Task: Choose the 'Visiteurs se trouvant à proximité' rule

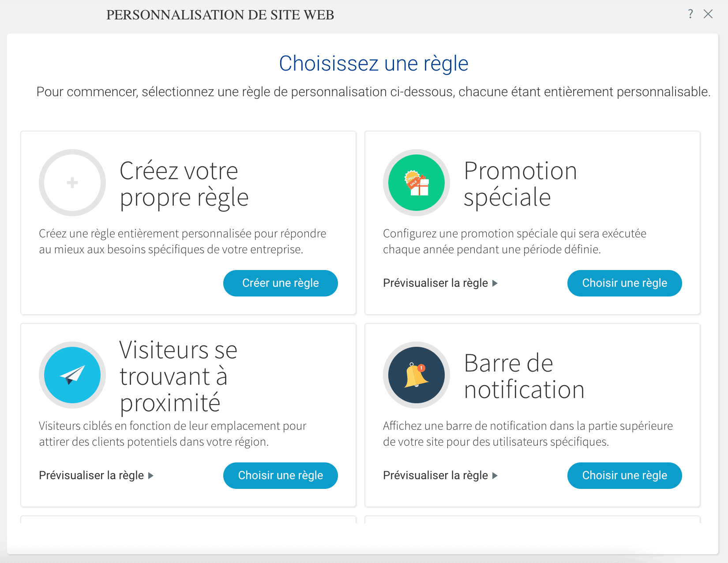Action: 281,476
